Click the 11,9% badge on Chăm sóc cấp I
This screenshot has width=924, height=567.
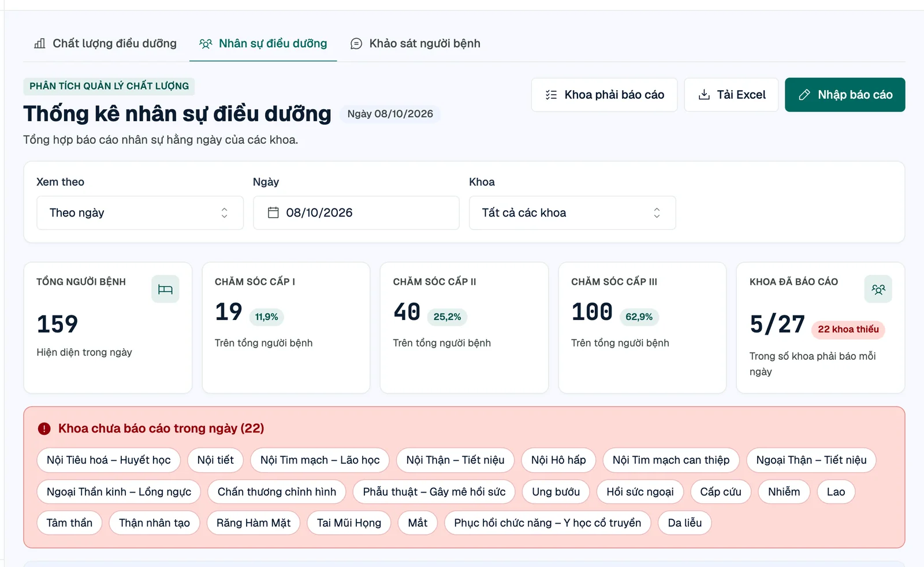(x=266, y=316)
